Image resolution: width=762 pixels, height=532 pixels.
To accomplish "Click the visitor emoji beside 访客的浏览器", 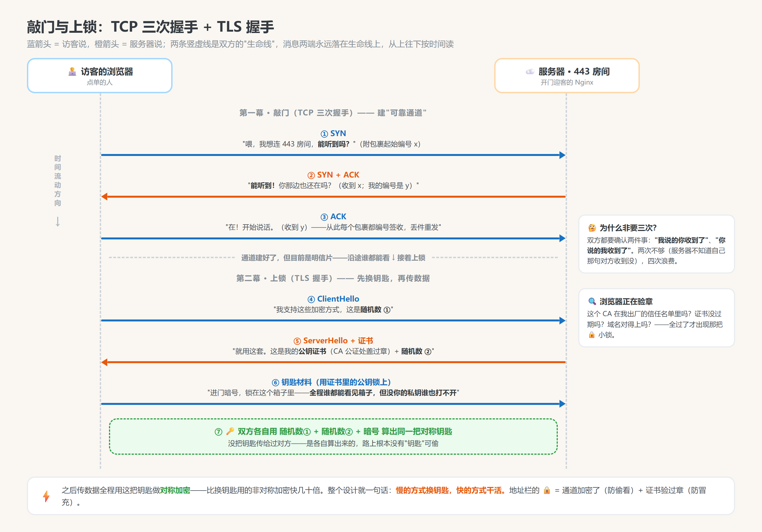I will 72,72.
